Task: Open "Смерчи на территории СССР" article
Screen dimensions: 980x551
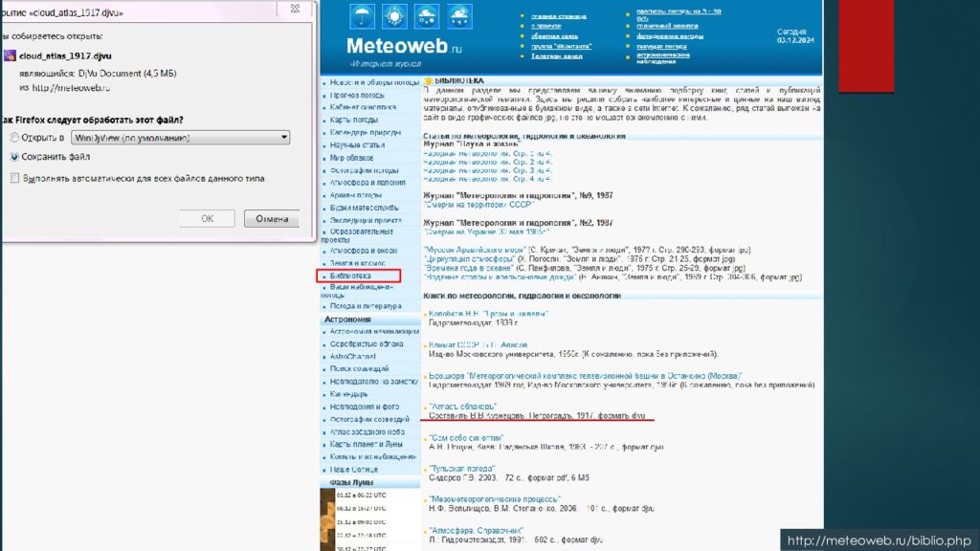Action: pyautogui.click(x=479, y=205)
